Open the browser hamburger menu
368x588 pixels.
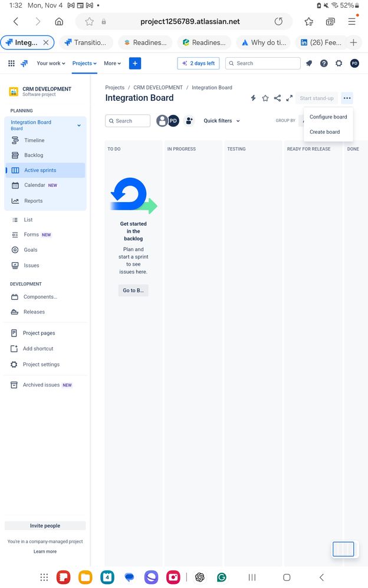[351, 21]
